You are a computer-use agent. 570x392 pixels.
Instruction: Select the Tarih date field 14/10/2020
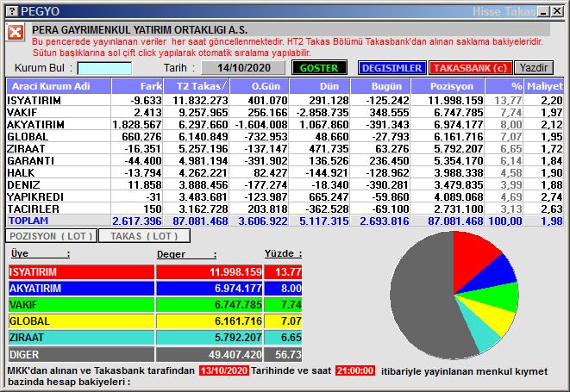tap(243, 68)
